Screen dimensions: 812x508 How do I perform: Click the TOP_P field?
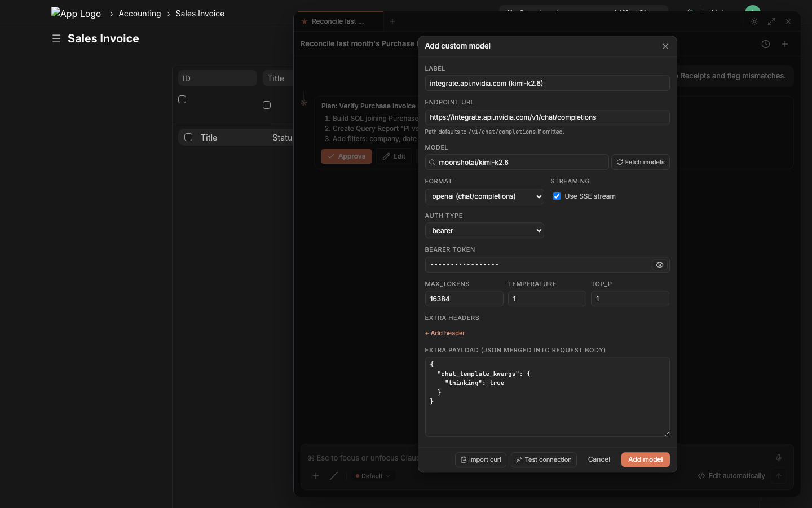point(630,299)
